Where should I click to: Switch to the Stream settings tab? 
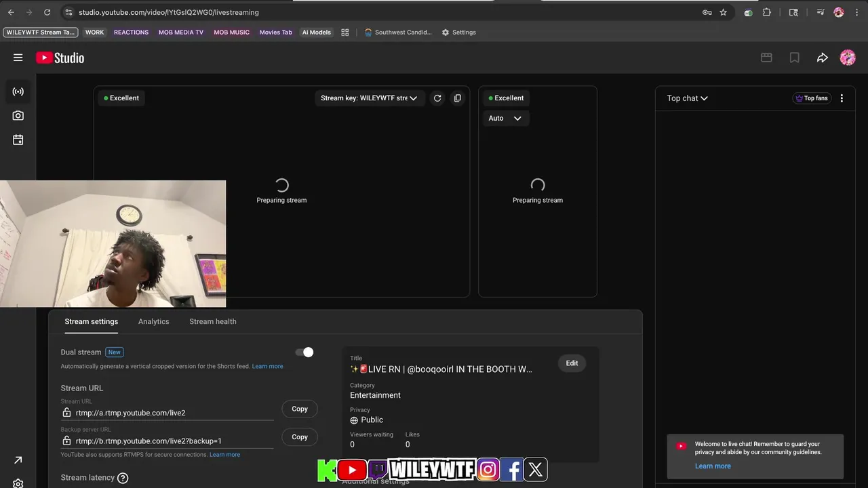92,321
